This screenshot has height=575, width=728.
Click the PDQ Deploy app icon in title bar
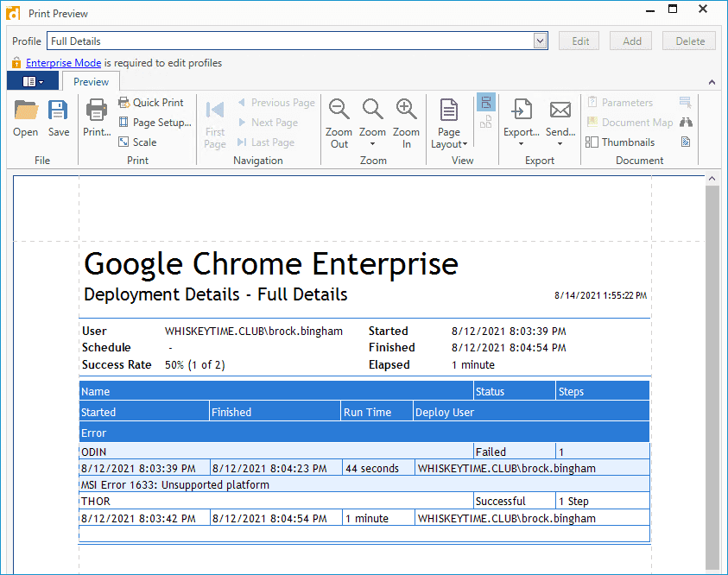pos(13,13)
